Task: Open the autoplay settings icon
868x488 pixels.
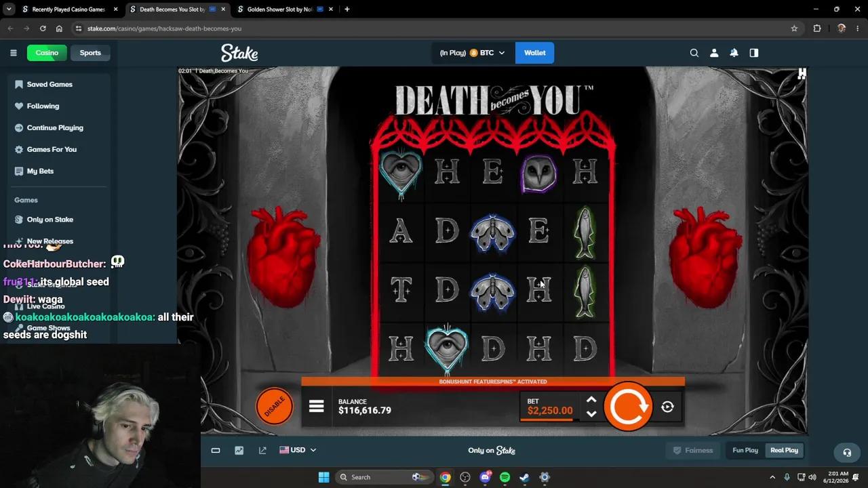Action: [x=667, y=407]
